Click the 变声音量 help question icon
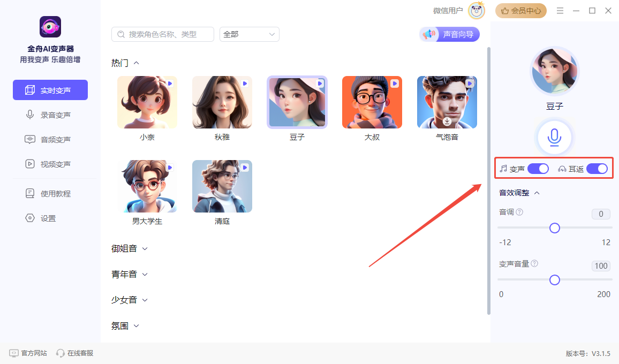Image resolution: width=619 pixels, height=364 pixels. (534, 263)
